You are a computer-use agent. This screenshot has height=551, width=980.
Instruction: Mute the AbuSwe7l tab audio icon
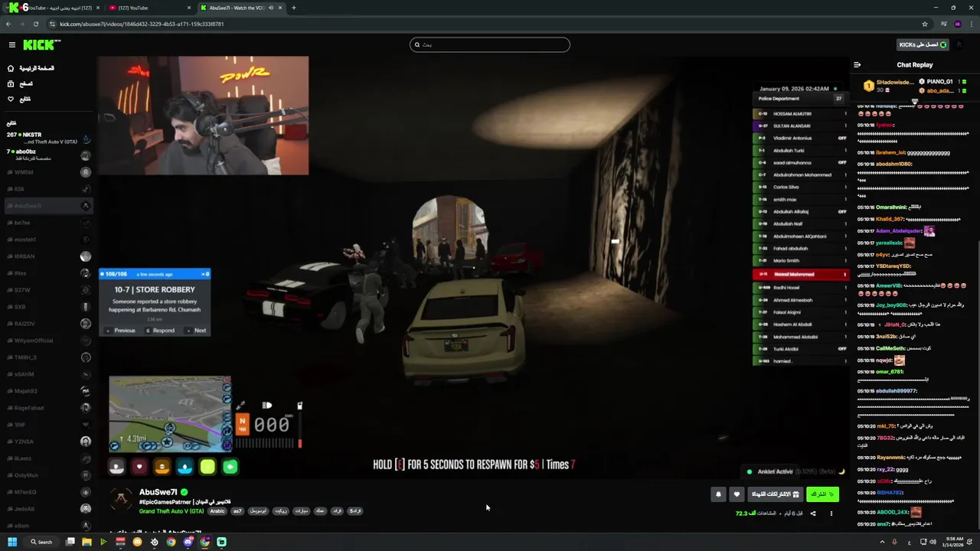coord(270,8)
